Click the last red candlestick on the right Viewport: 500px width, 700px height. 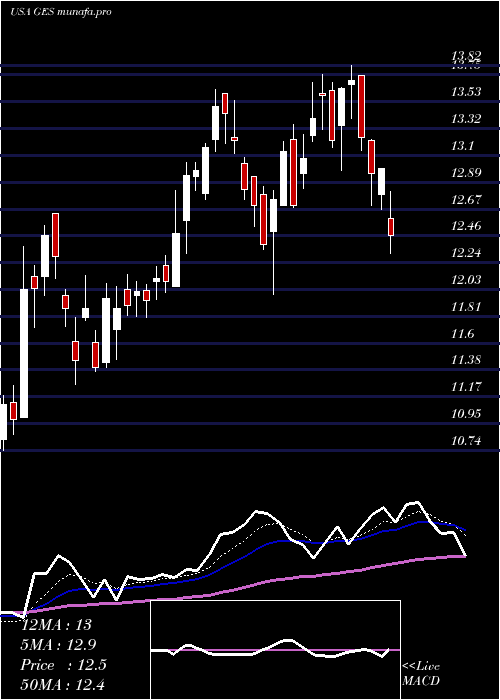coord(391,227)
